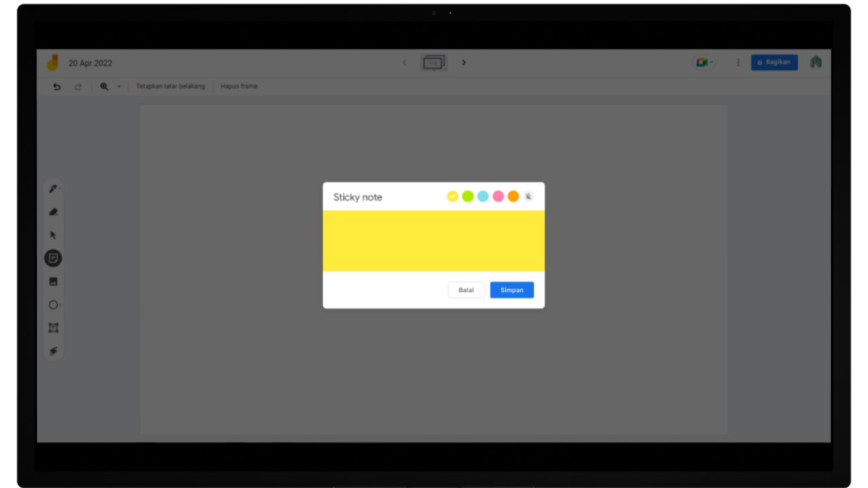This screenshot has height=488, width=868.
Task: Open the frame bar thumbnail
Action: pyautogui.click(x=434, y=62)
